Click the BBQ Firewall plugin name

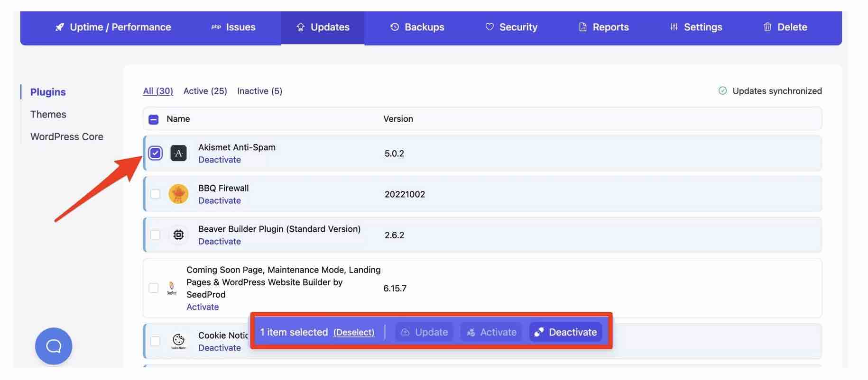[x=223, y=188]
